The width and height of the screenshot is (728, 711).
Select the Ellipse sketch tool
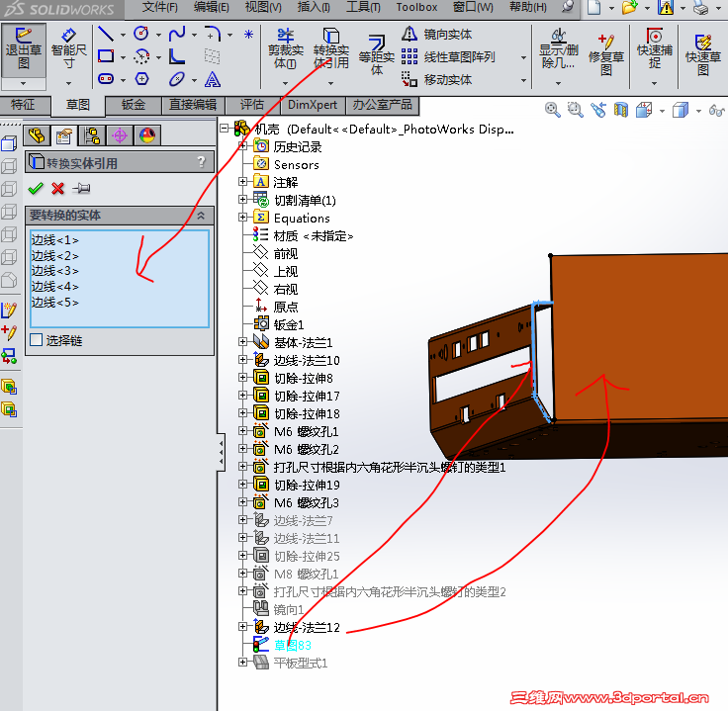coord(177,79)
